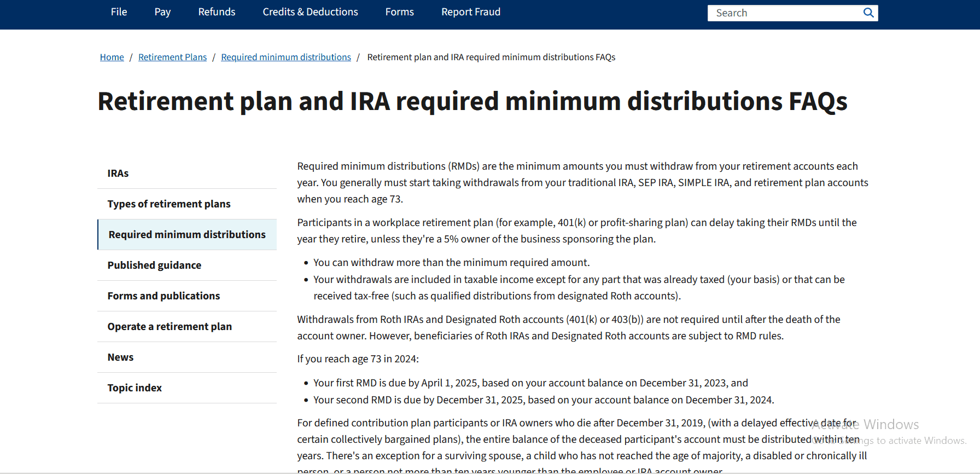This screenshot has width=980, height=474.
Task: Click paragraph starting 'Required minimum distributions (RMDs) are'
Action: coord(582,182)
